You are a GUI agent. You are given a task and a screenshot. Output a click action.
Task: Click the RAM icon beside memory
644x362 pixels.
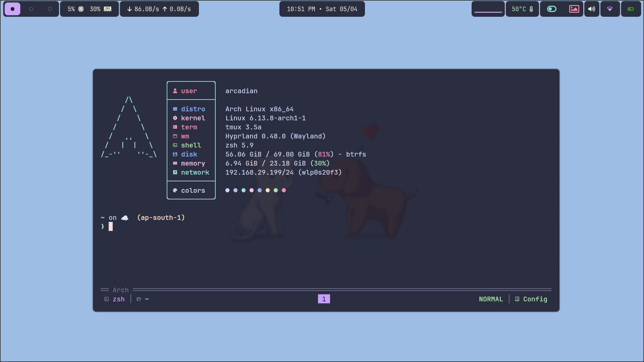click(x=175, y=163)
